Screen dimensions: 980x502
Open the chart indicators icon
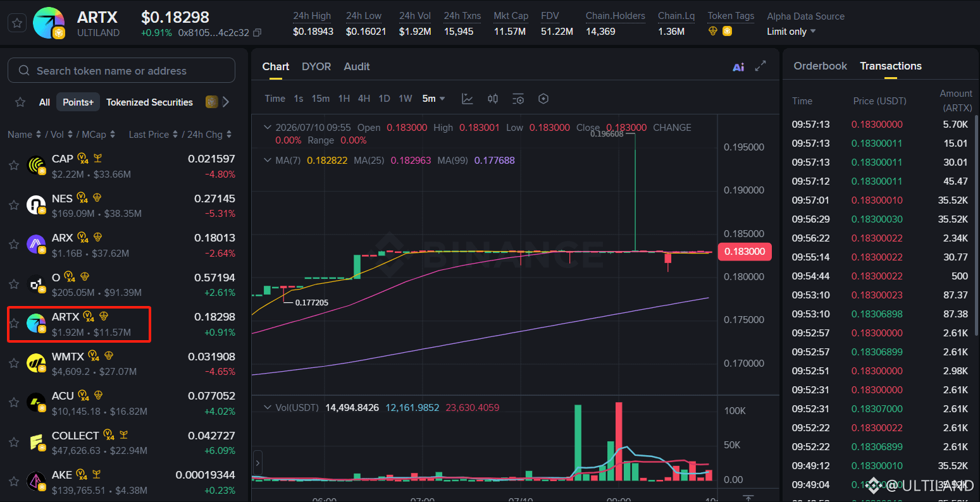tap(468, 99)
